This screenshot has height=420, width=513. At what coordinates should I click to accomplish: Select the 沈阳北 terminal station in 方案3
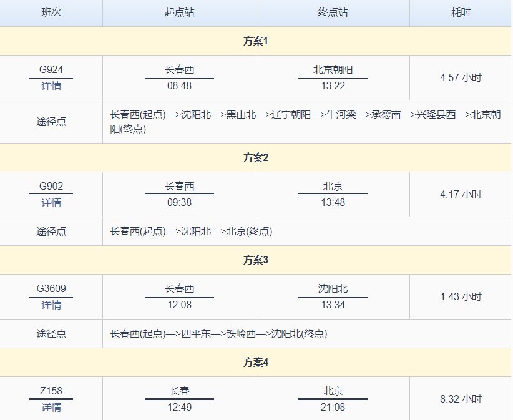click(333, 288)
